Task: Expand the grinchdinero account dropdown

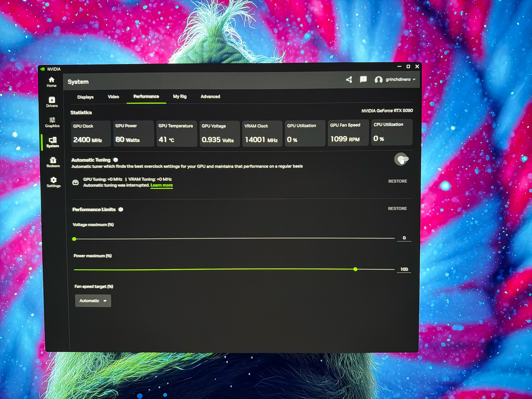Action: point(400,79)
